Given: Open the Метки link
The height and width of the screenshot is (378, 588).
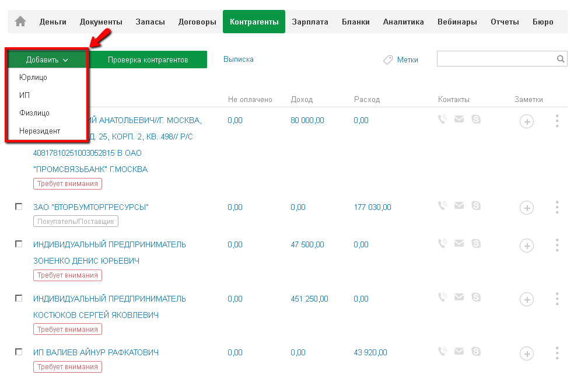Looking at the screenshot, I should 407,60.
